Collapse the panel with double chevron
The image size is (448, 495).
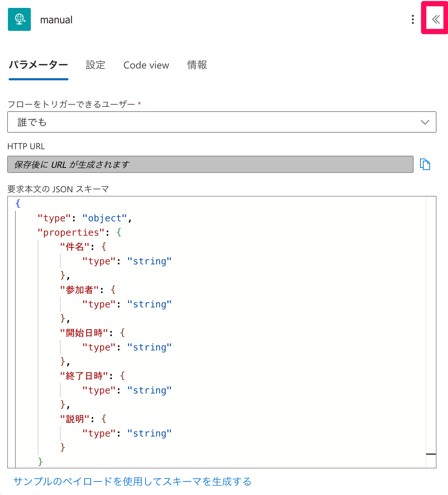436,19
